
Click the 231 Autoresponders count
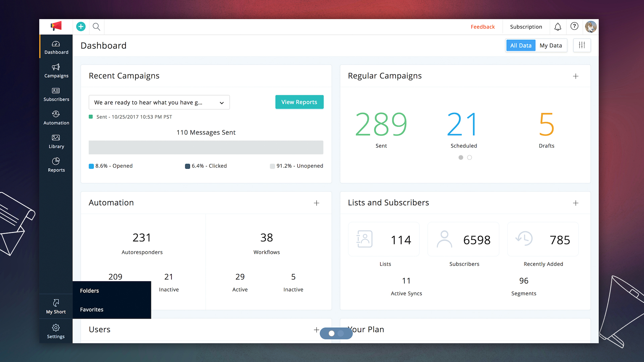click(142, 238)
